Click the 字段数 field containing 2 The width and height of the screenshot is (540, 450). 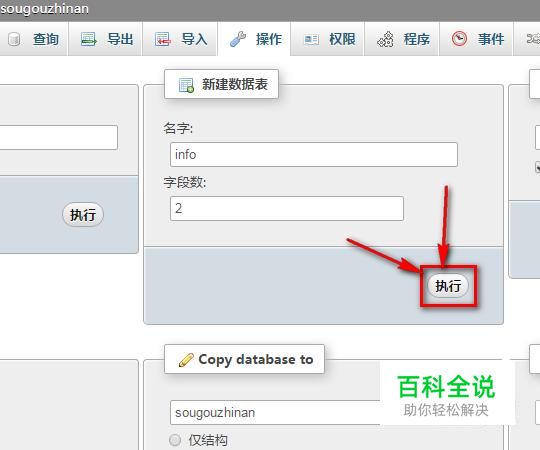click(287, 209)
